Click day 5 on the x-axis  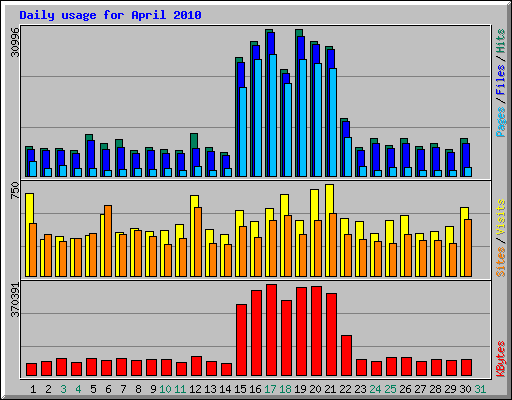pyautogui.click(x=93, y=389)
